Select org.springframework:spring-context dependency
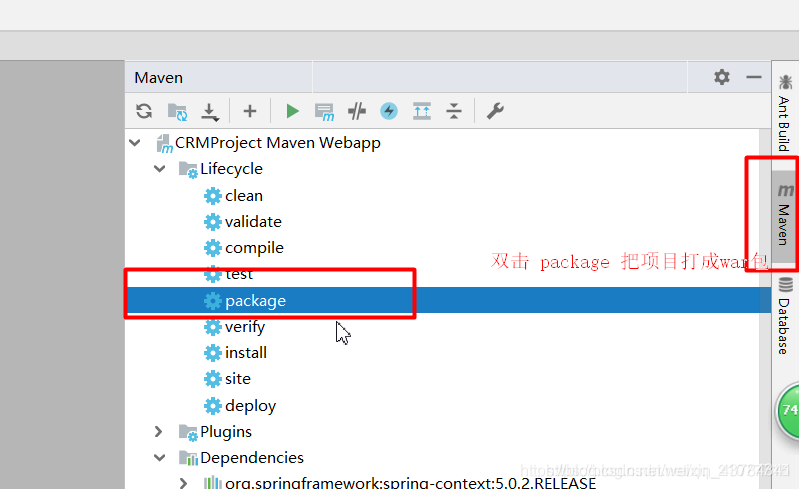 410,483
